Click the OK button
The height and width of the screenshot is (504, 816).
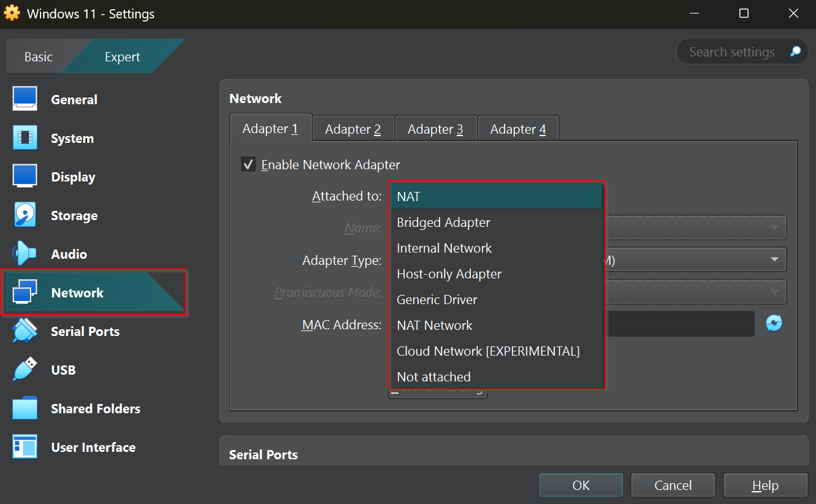(x=581, y=485)
